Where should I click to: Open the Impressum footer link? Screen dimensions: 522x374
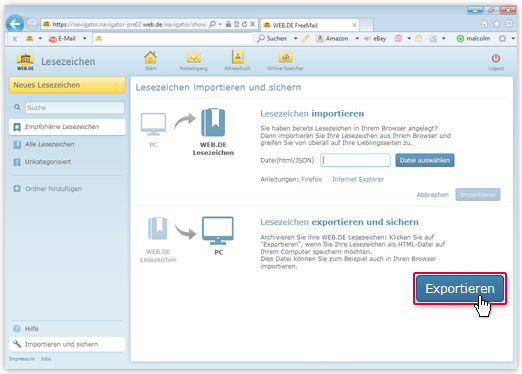(x=22, y=359)
